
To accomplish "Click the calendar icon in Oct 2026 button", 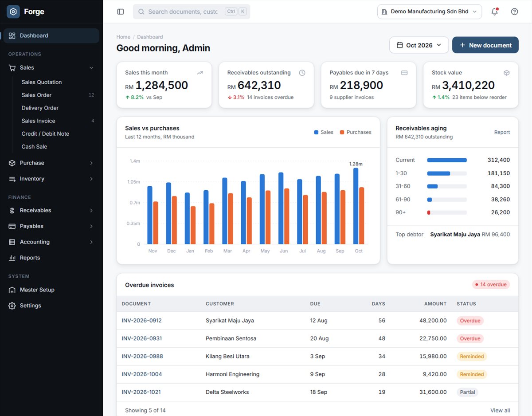I will click(399, 45).
